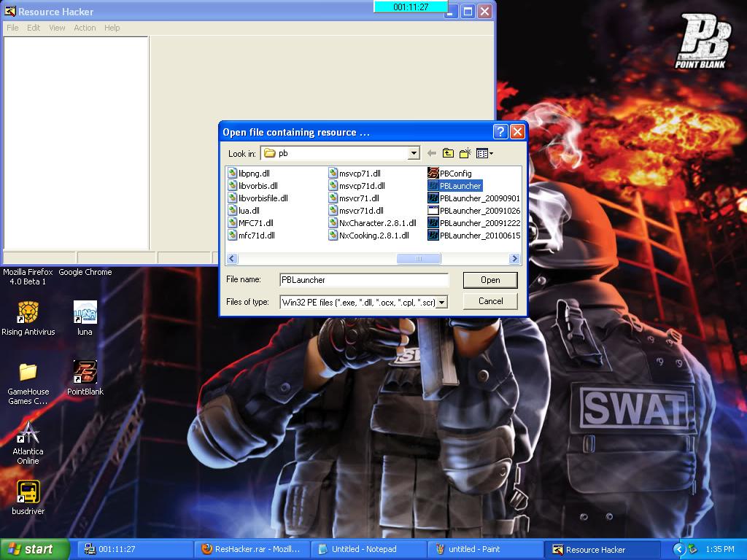Click the back arrow in the Open dialog toolbar
This screenshot has width=747, height=560.
click(x=431, y=153)
